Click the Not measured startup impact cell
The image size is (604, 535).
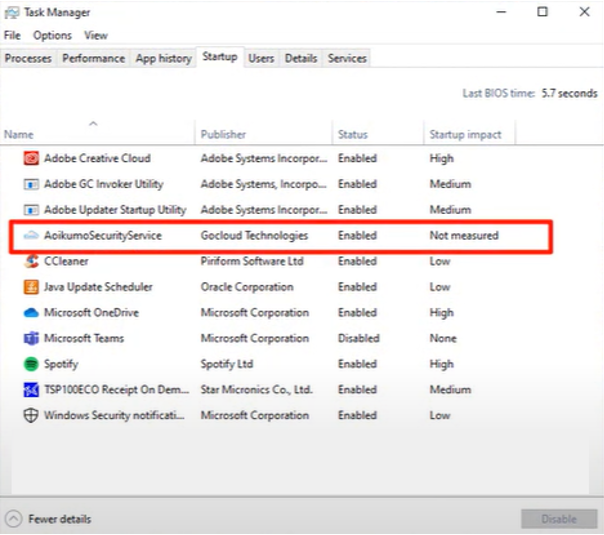[464, 235]
